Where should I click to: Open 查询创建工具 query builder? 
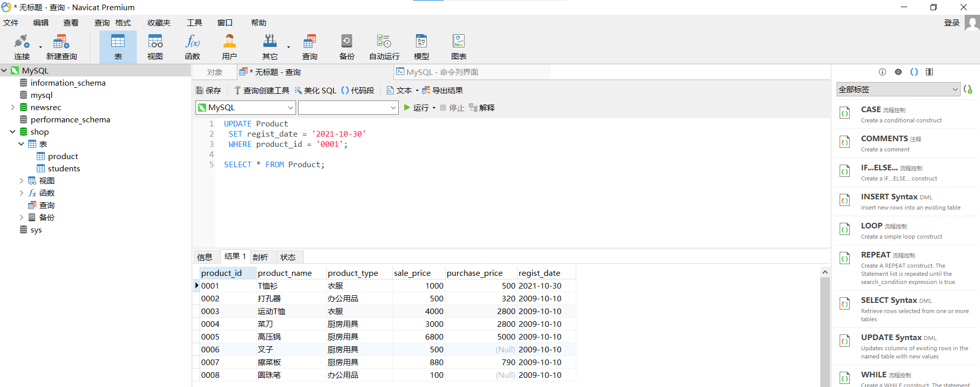click(261, 90)
